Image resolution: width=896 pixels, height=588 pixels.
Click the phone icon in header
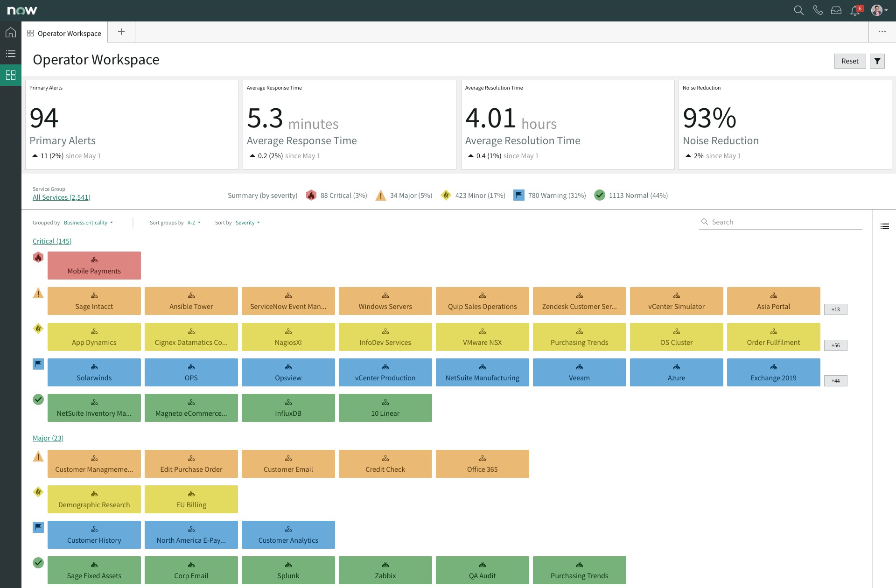[x=818, y=10]
